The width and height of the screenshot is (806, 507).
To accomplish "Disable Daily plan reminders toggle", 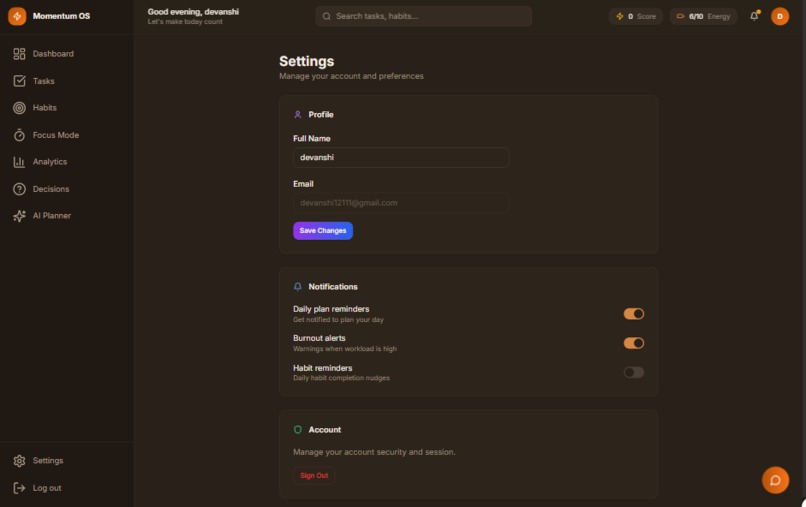I will click(x=634, y=314).
